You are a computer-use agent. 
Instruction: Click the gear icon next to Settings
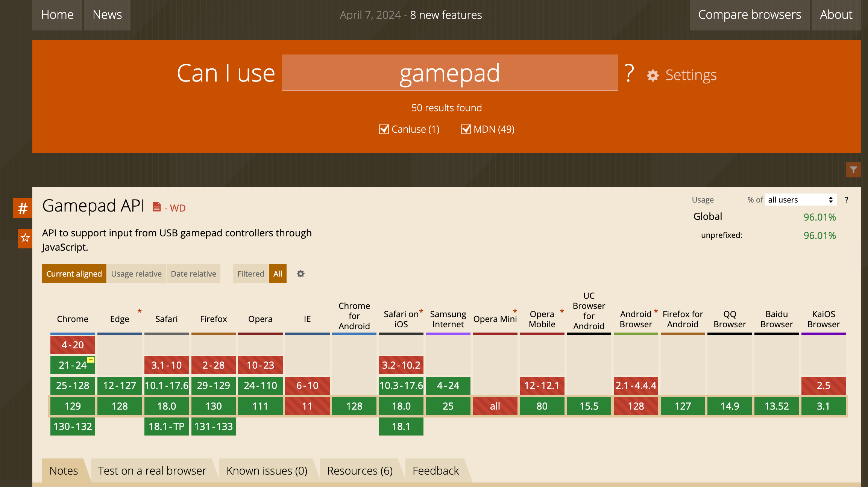(653, 76)
